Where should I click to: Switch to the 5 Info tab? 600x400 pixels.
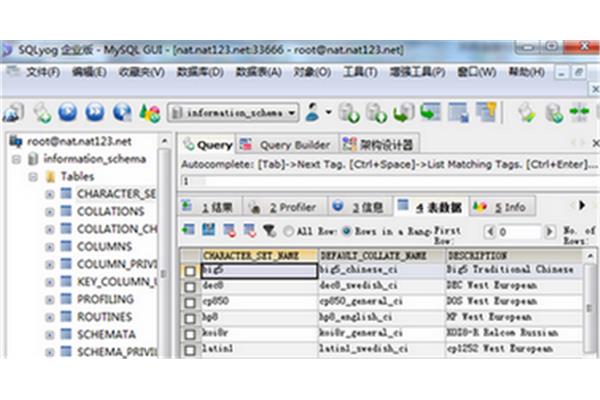[502, 207]
